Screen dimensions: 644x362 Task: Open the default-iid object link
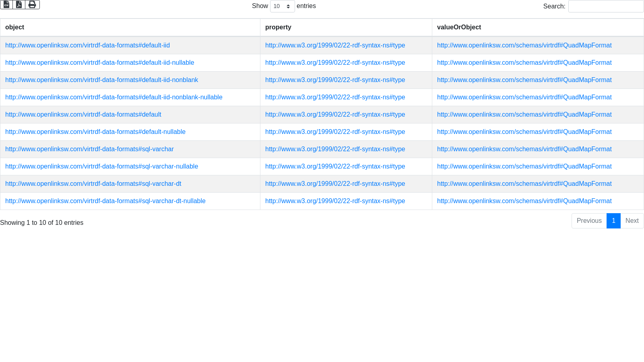point(87,45)
